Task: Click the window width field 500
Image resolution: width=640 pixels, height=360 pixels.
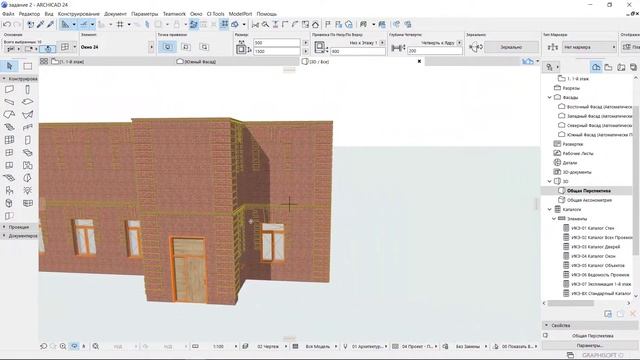Action: (x=276, y=43)
